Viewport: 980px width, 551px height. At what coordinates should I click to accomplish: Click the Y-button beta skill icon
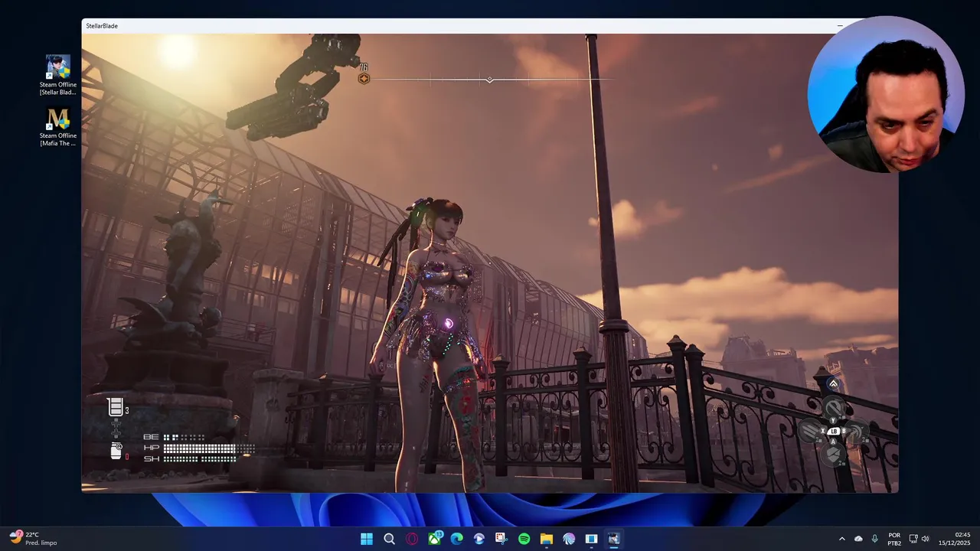834,408
